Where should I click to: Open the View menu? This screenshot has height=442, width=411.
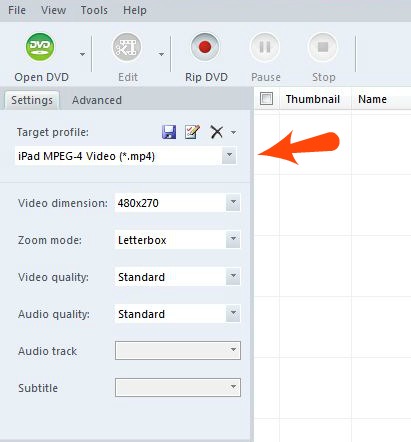click(53, 10)
